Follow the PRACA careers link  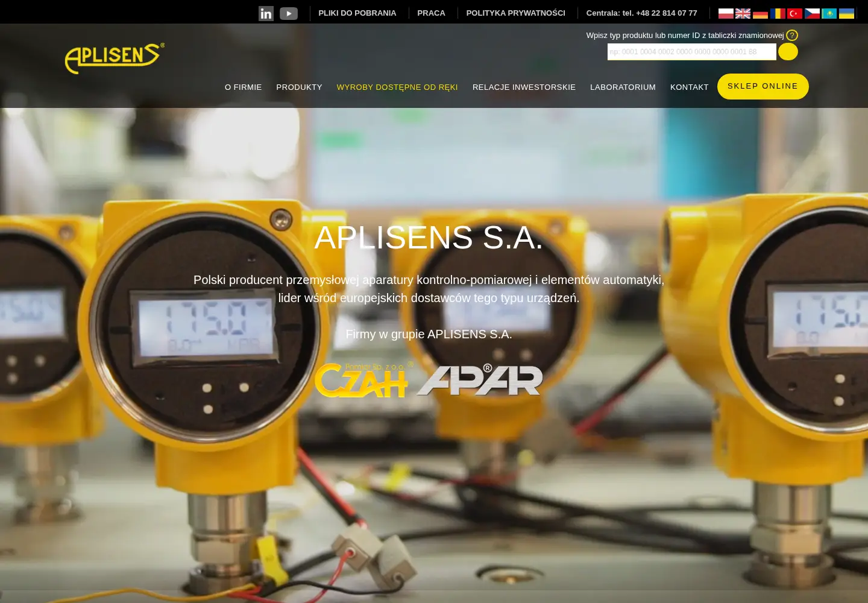click(432, 13)
